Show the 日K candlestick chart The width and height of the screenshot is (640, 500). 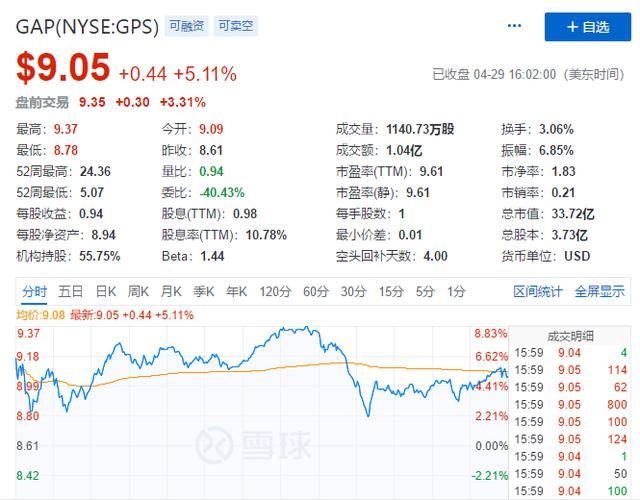[105, 292]
